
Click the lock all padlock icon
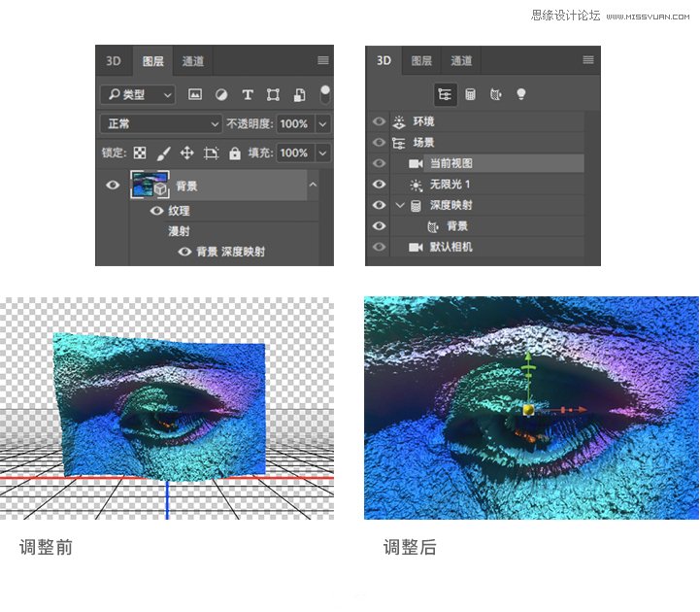pos(234,153)
